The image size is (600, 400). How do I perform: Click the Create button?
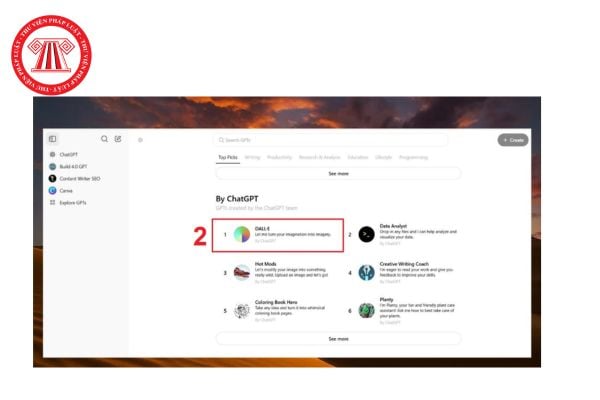(513, 140)
